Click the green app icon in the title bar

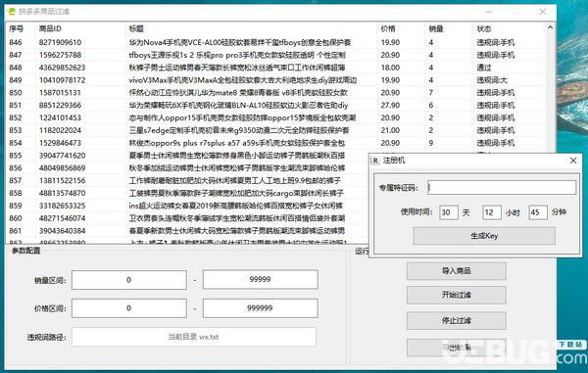pos(11,11)
